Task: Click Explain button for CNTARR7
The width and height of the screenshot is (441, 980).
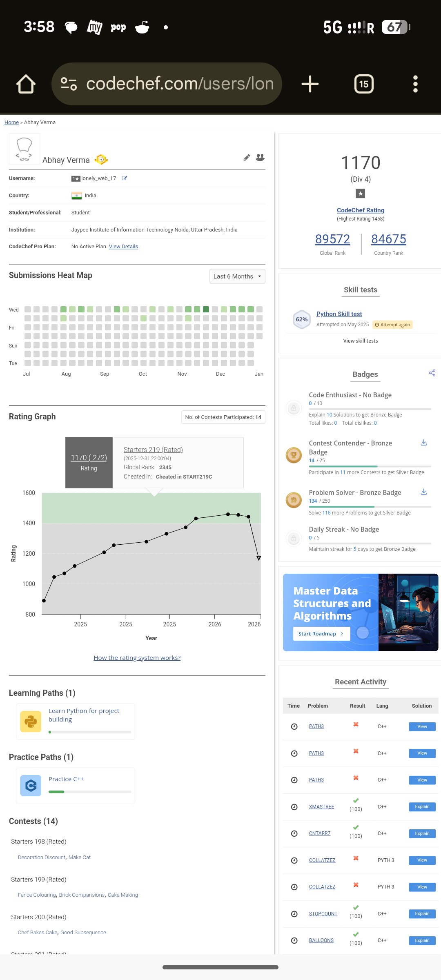Action: [x=422, y=834]
